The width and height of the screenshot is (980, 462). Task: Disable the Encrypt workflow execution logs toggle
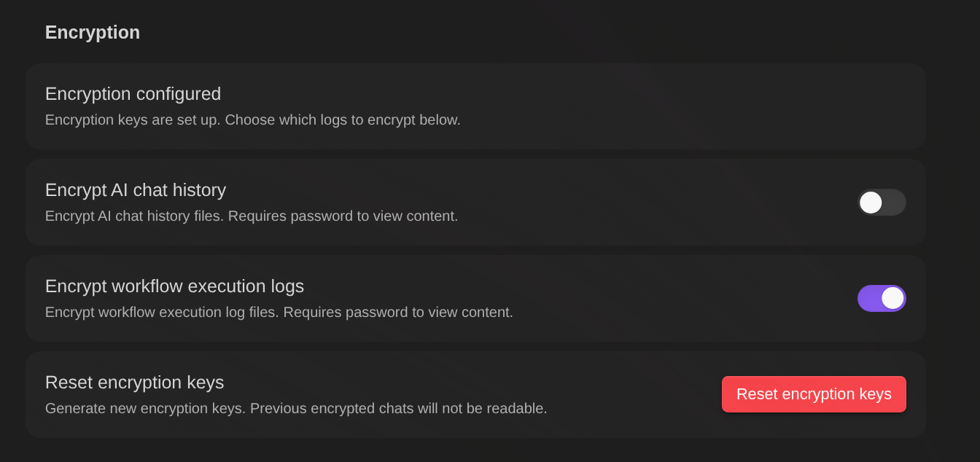click(x=882, y=299)
